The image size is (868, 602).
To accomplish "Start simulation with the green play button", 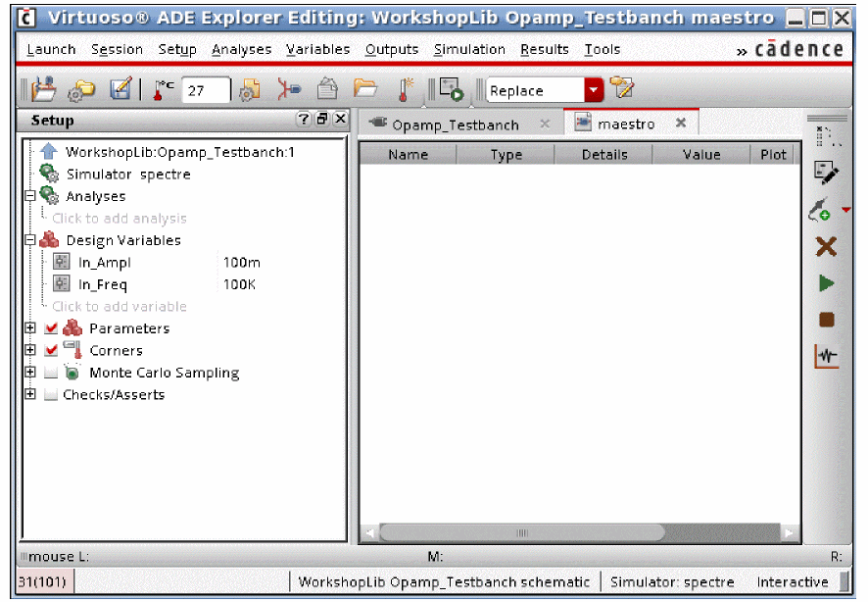I will coord(827,283).
